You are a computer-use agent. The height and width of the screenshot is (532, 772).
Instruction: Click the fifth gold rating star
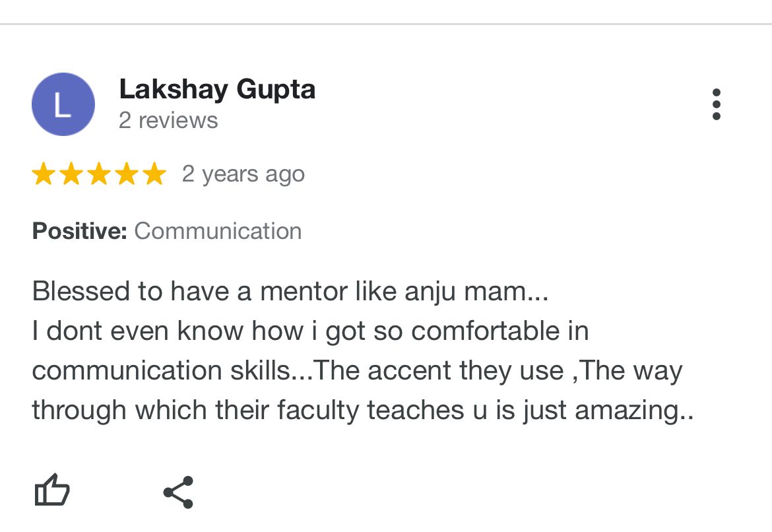click(154, 174)
